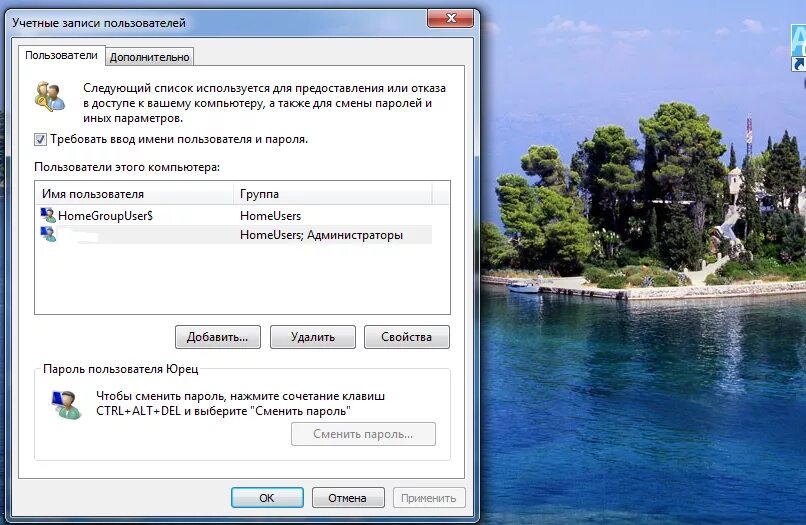The height and width of the screenshot is (525, 806).
Task: Click the Добавить... button
Action: click(x=217, y=337)
